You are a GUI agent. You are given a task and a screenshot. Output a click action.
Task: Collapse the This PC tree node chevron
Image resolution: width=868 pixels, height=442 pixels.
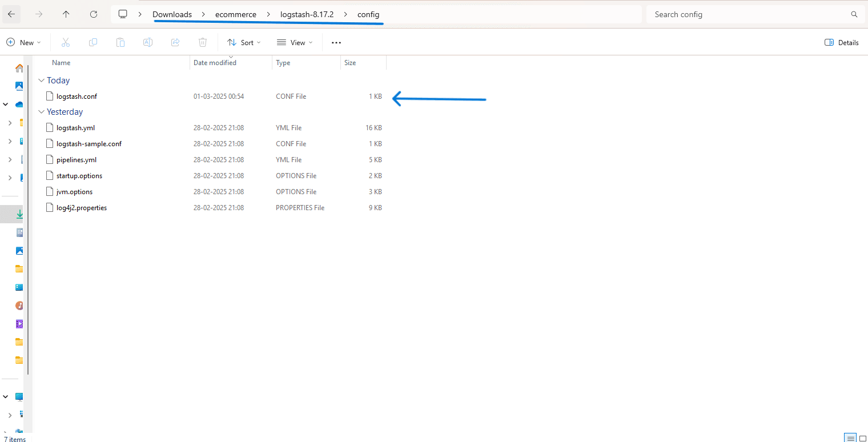click(x=6, y=397)
